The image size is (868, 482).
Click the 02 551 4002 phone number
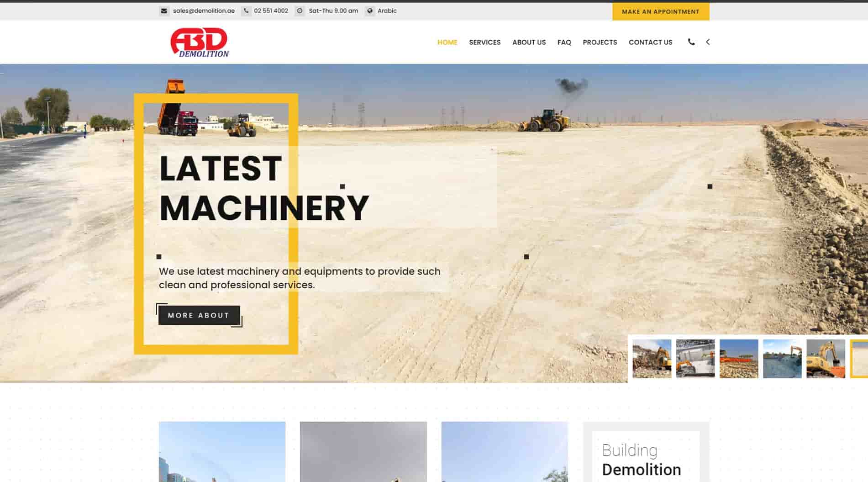271,11
